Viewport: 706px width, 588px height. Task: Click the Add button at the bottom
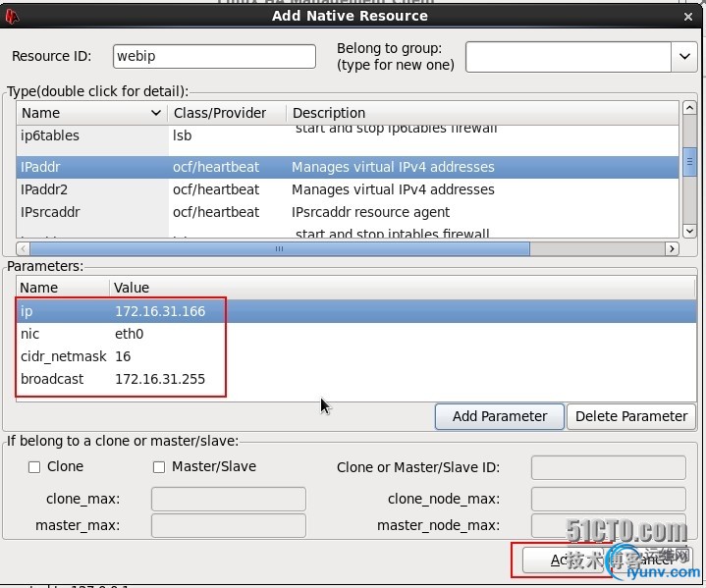coord(563,560)
